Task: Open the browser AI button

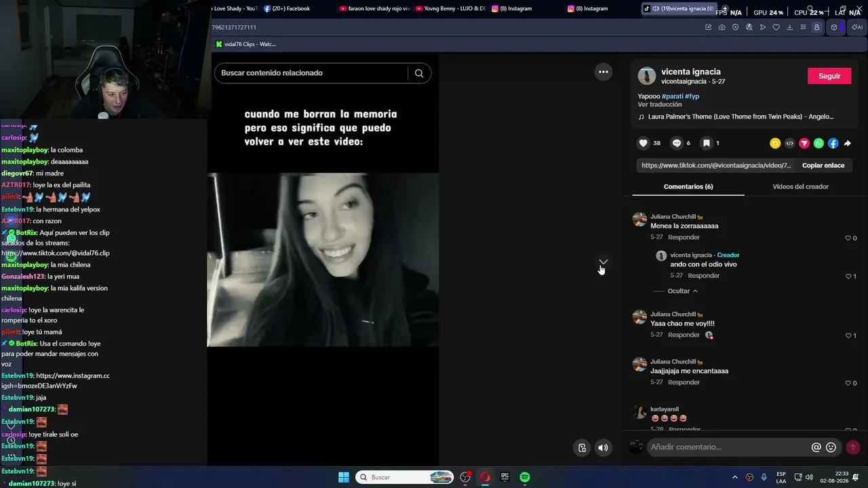Action: [x=857, y=27]
